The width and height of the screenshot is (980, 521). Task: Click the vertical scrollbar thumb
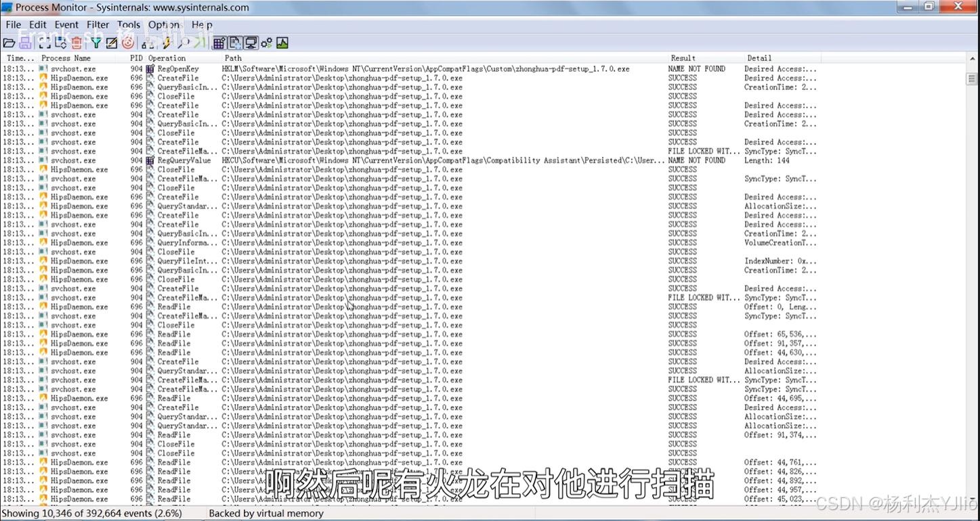pos(973,78)
